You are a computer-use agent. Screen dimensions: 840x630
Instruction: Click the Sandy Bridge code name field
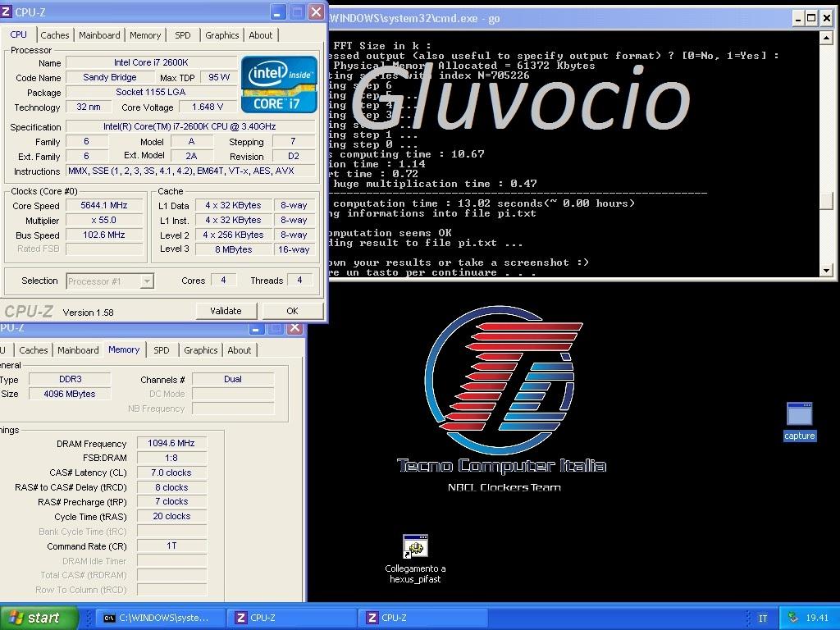click(x=109, y=77)
